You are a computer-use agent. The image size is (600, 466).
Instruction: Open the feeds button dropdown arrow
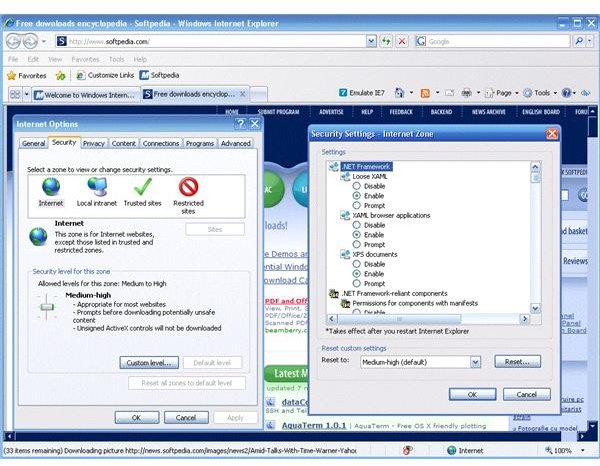[437, 93]
